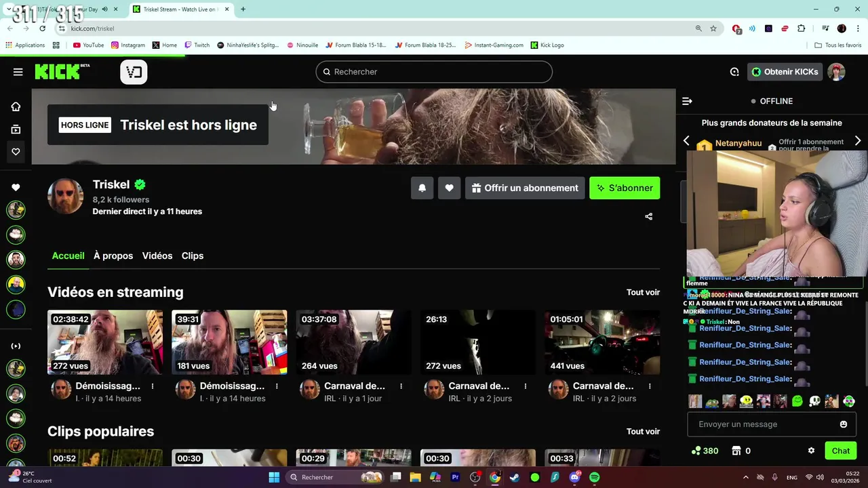This screenshot has height=488, width=868.
Task: Open options menu for 272 vues Démoississag video
Action: (x=153, y=386)
